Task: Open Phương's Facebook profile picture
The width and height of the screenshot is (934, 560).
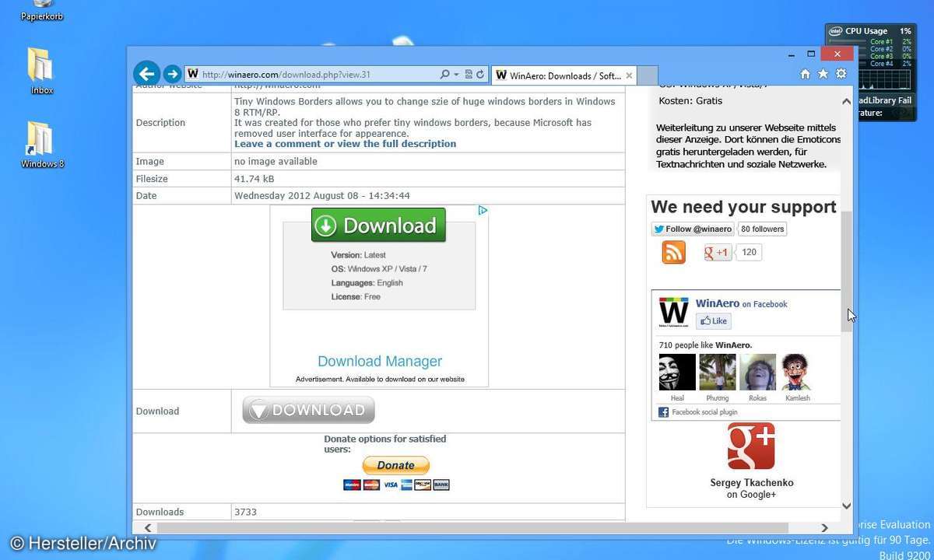Action: 718,373
